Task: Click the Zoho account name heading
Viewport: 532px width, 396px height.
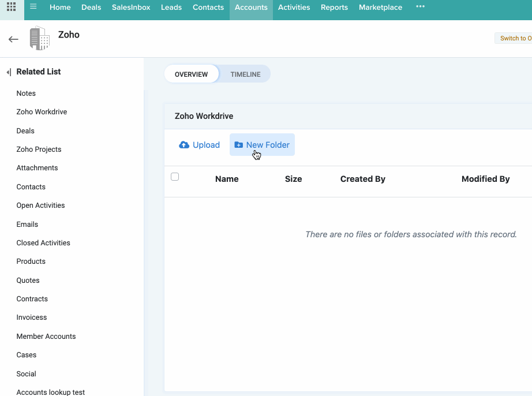Action: point(69,35)
